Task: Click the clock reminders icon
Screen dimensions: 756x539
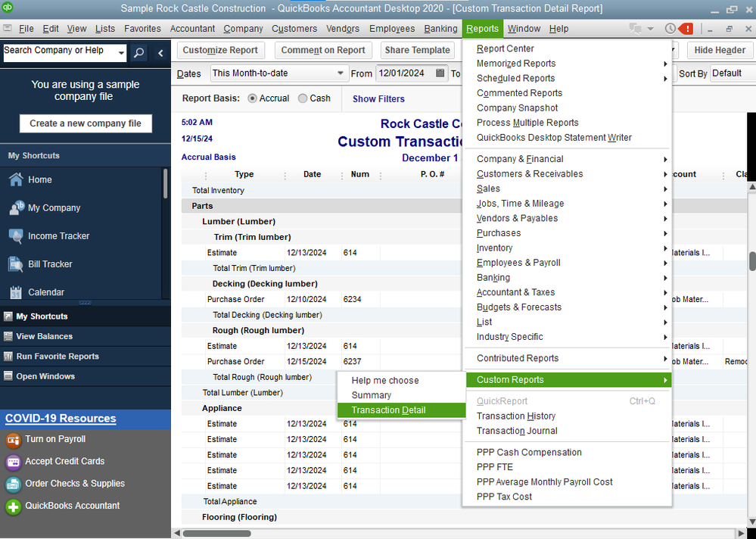Action: point(670,29)
